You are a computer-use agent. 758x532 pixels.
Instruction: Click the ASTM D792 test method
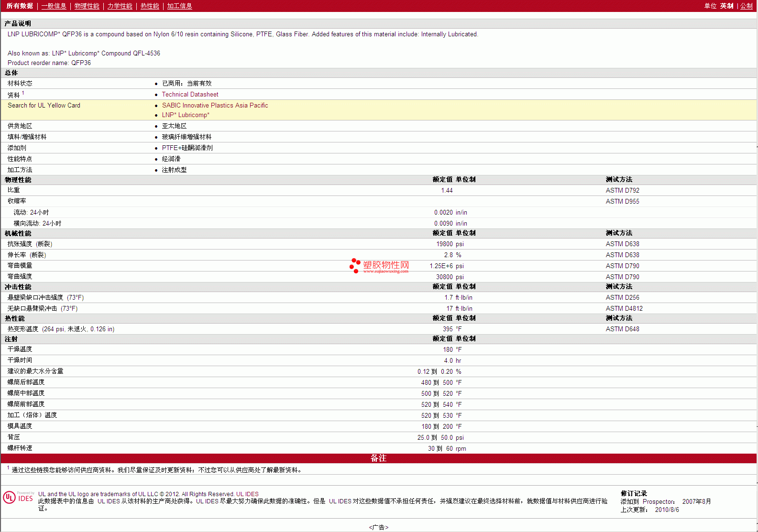(622, 191)
